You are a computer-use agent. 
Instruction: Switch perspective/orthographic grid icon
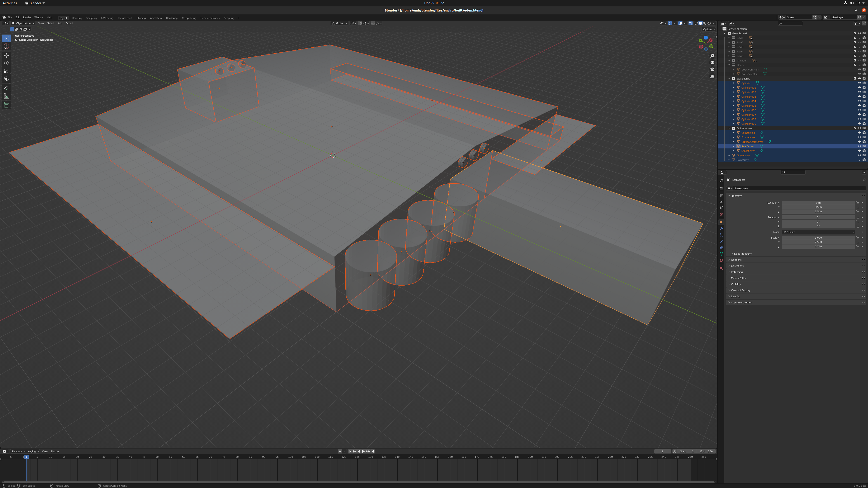tap(712, 76)
